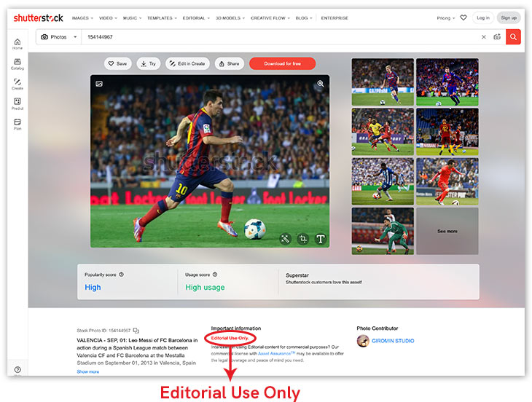Open the Predict sidebar icon
The width and height of the screenshot is (532, 402).
(x=17, y=104)
